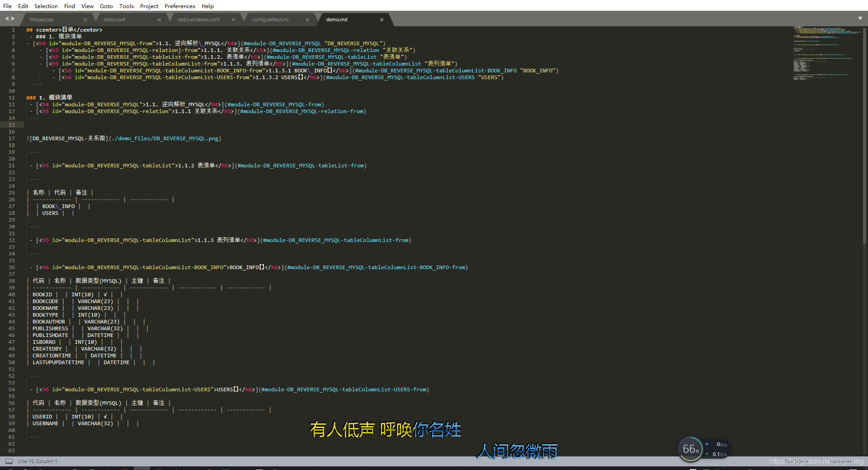Click the BOOKTYPE INT(10) row
This screenshot has width=868, height=470.
76,315
